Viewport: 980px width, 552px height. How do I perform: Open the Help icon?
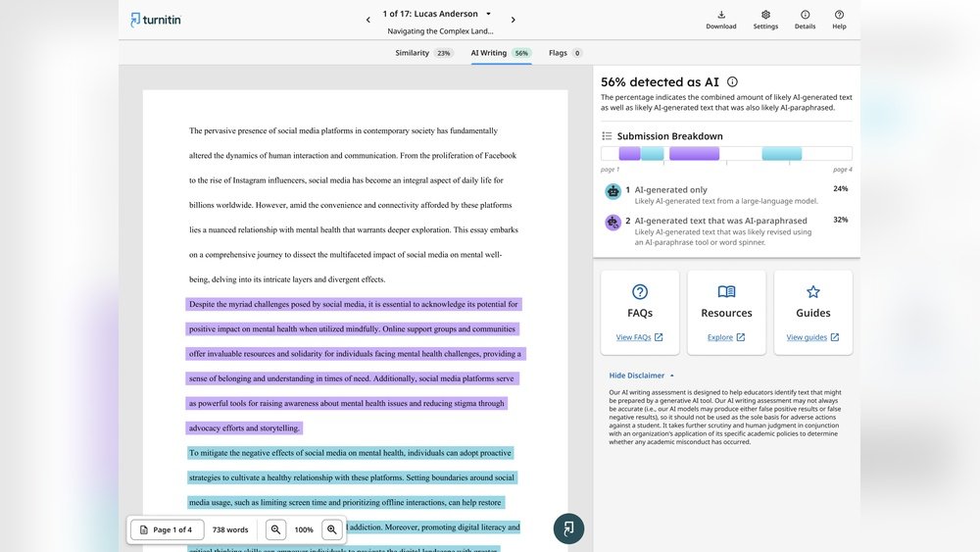click(840, 15)
